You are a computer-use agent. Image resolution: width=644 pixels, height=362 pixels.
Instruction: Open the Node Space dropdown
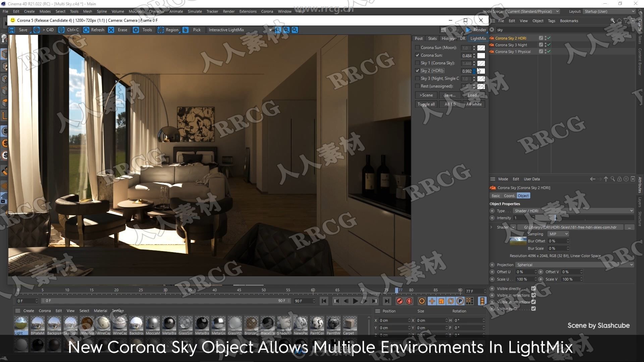click(533, 11)
